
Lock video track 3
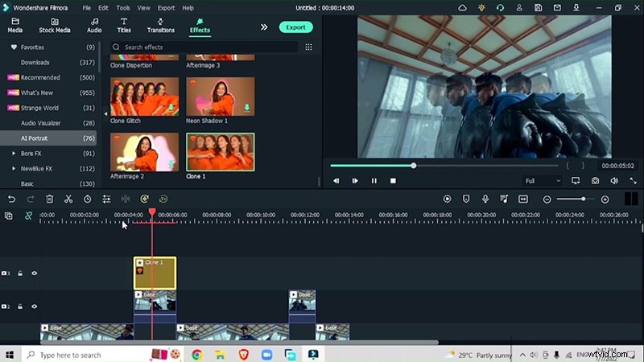(x=20, y=274)
